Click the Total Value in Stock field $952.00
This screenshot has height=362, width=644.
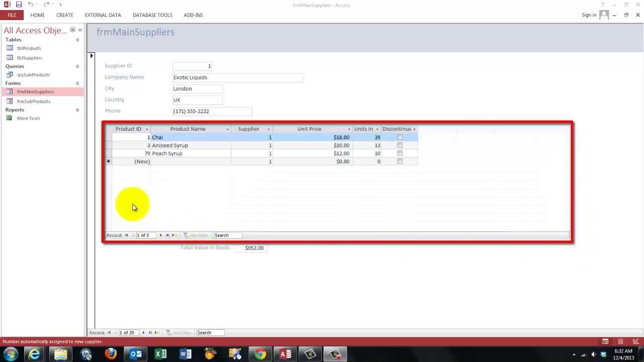tap(250, 248)
